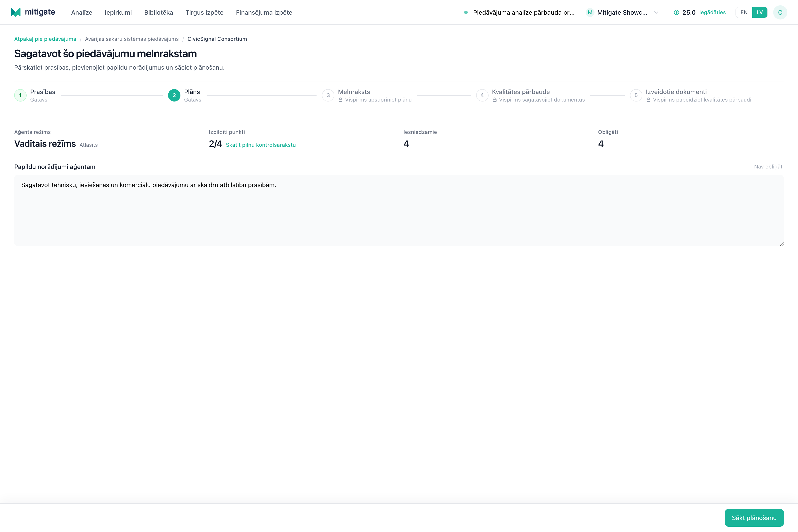
Task: Open the C user avatar menu
Action: pos(780,13)
